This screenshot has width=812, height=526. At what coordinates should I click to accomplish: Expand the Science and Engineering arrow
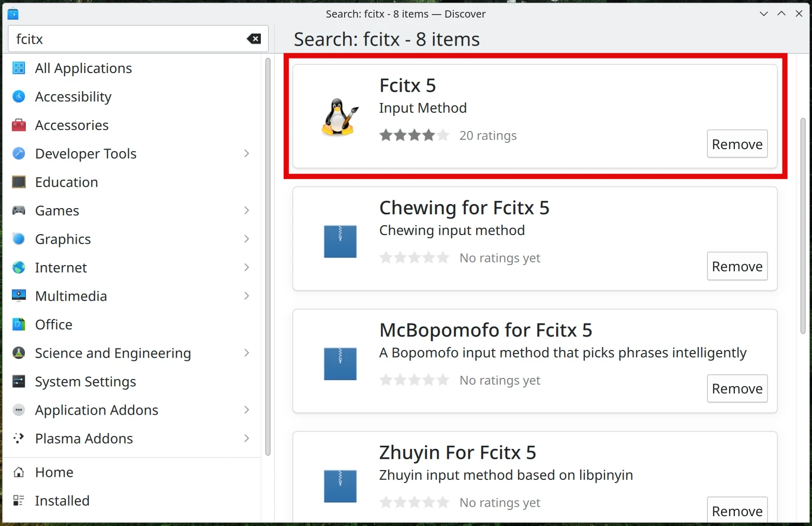tap(246, 353)
